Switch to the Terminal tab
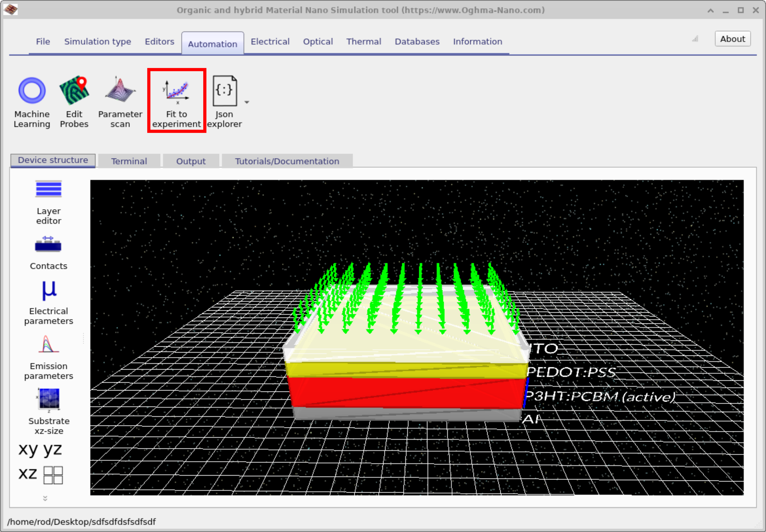 [129, 161]
